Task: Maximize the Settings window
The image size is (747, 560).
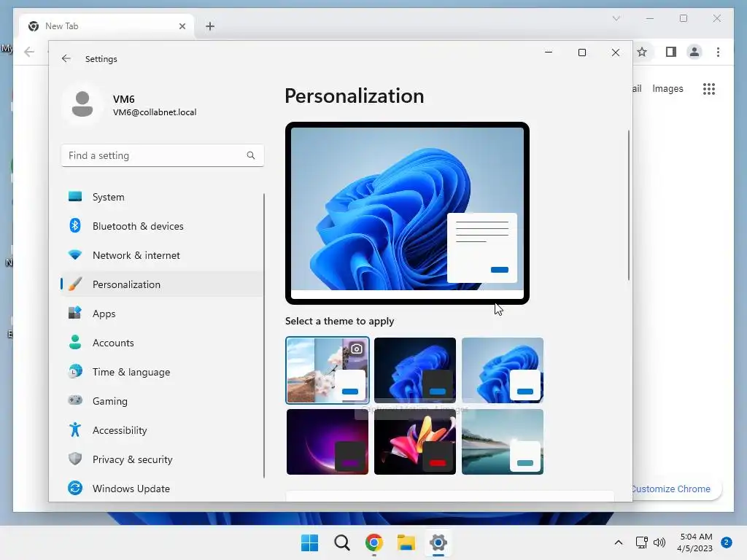Action: [582, 52]
